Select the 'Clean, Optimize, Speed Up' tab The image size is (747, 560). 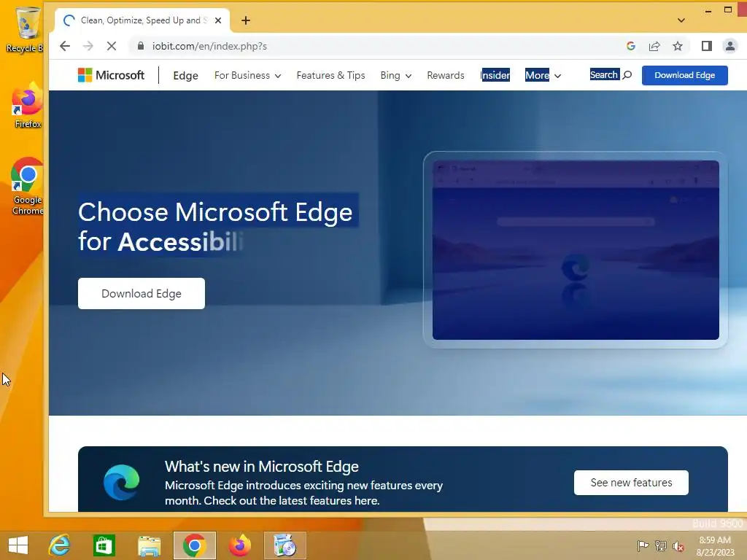[x=142, y=20]
